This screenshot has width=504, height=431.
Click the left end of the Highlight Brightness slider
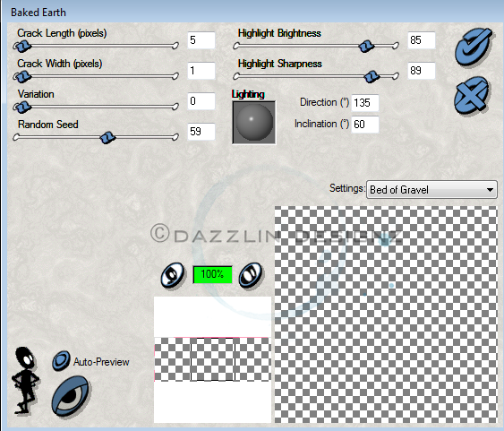click(236, 46)
